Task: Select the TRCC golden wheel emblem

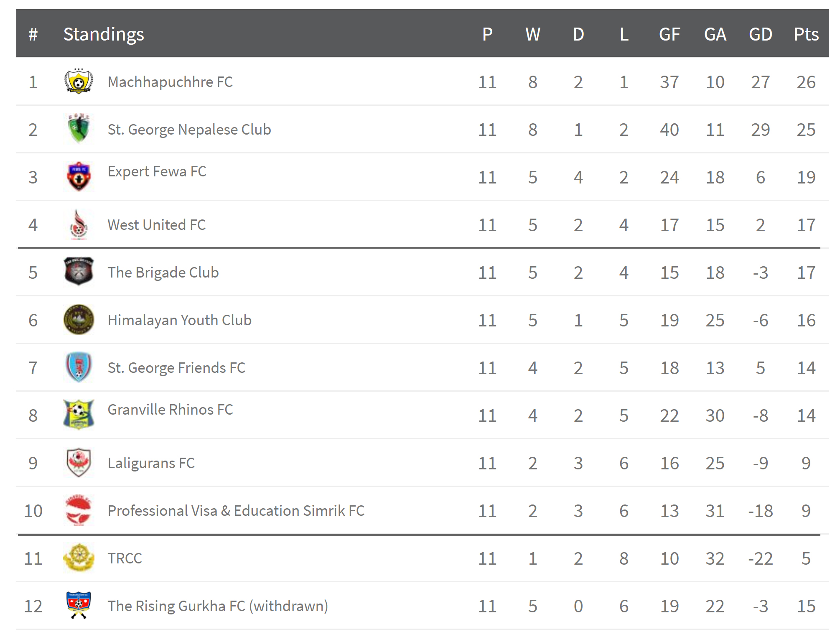Action: [x=79, y=558]
